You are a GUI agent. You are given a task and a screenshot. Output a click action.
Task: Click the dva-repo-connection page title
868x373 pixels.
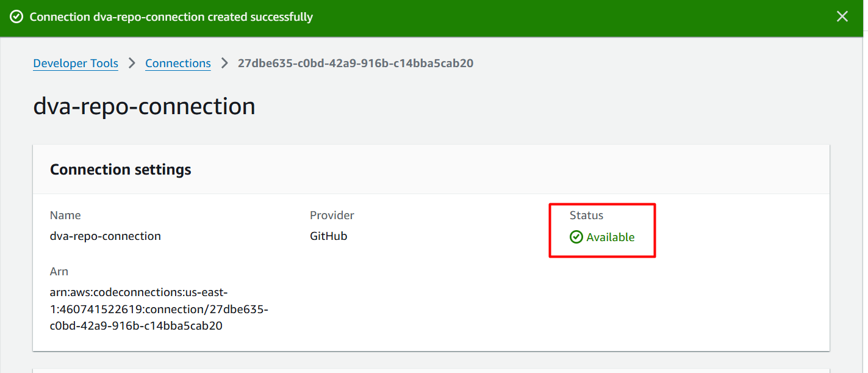(x=144, y=106)
